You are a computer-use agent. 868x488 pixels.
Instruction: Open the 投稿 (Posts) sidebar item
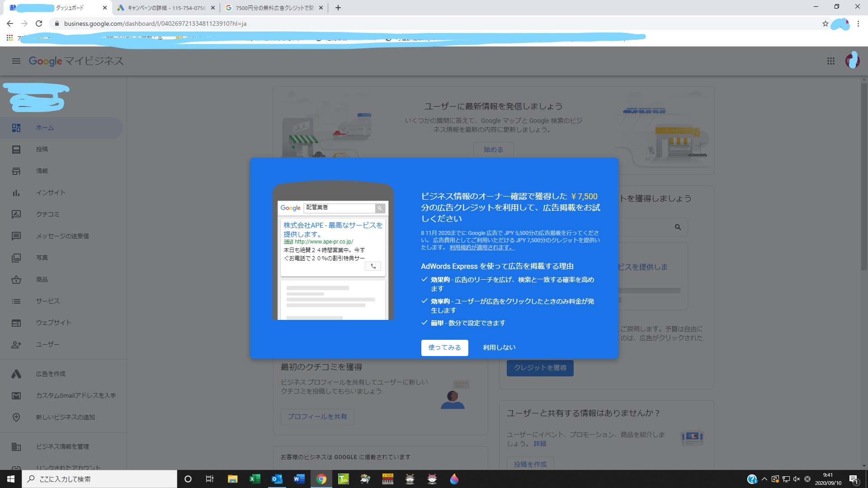pyautogui.click(x=42, y=149)
